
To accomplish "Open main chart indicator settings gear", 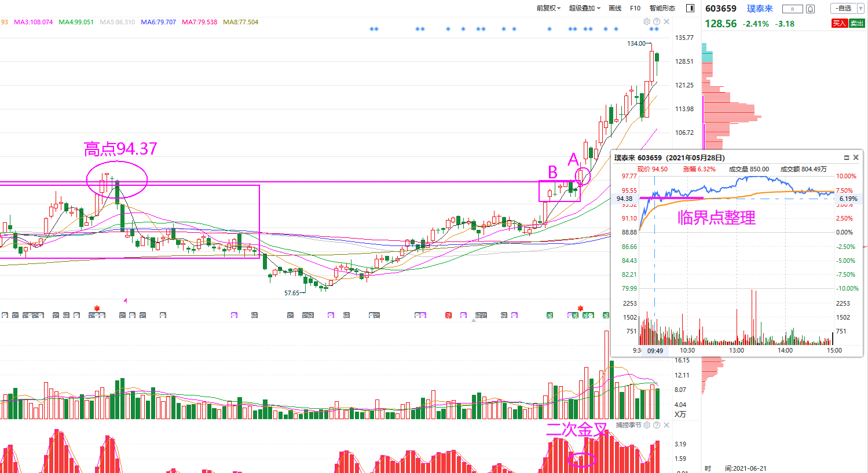I will point(647,21).
